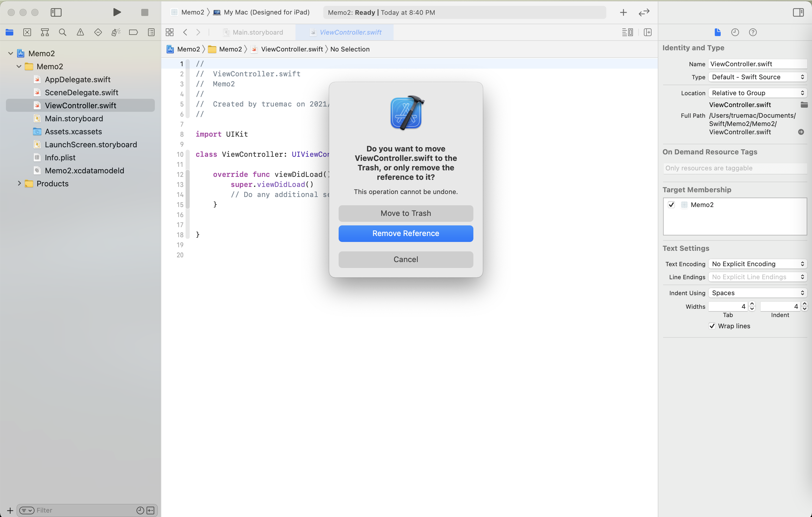Switch to the Main.storyboard tab

[258, 32]
